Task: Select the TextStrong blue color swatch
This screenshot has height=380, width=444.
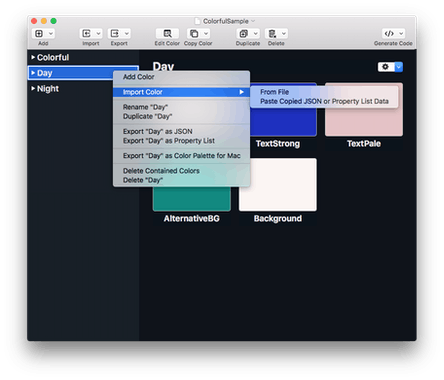Action: (x=283, y=122)
